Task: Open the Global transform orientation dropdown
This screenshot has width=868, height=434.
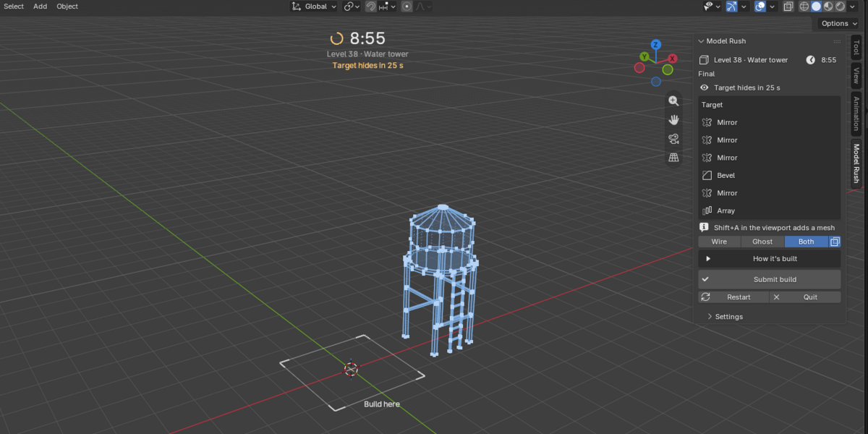Action: click(314, 7)
